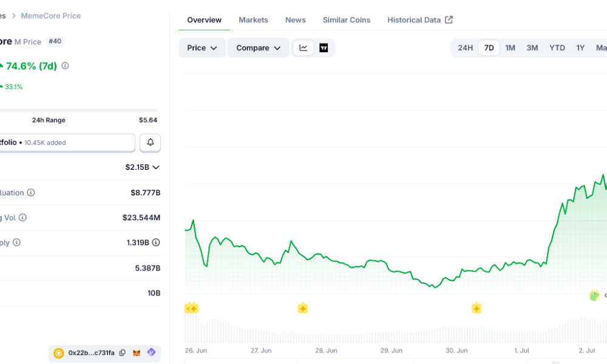Click the 1. Jul axis label
Image resolution: width=607 pixels, height=364 pixels.
tap(521, 351)
